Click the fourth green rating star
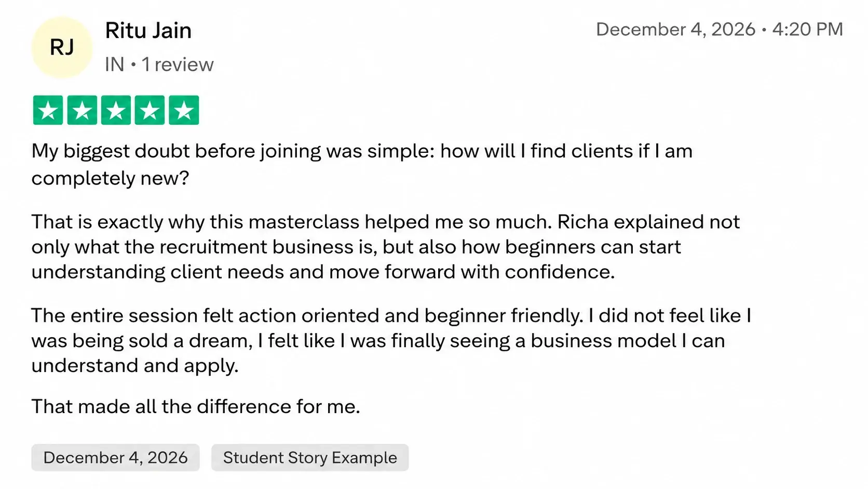Screen dimensions: 868x489 coord(150,110)
